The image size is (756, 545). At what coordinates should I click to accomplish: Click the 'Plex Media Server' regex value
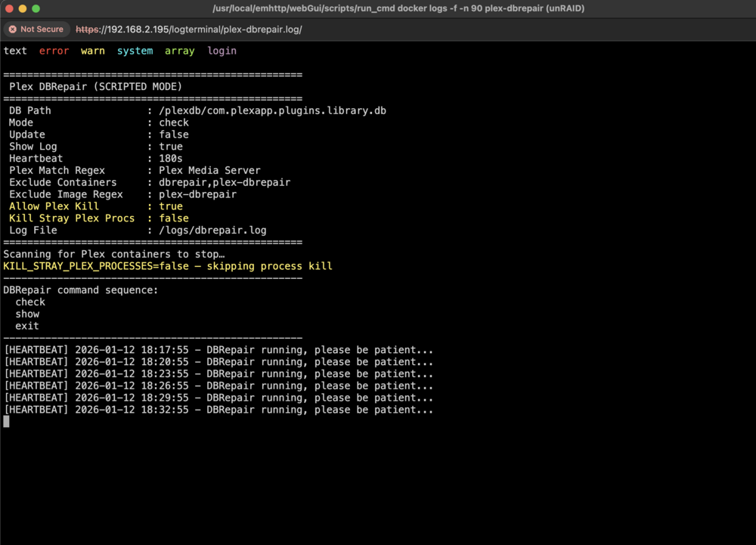tap(209, 171)
